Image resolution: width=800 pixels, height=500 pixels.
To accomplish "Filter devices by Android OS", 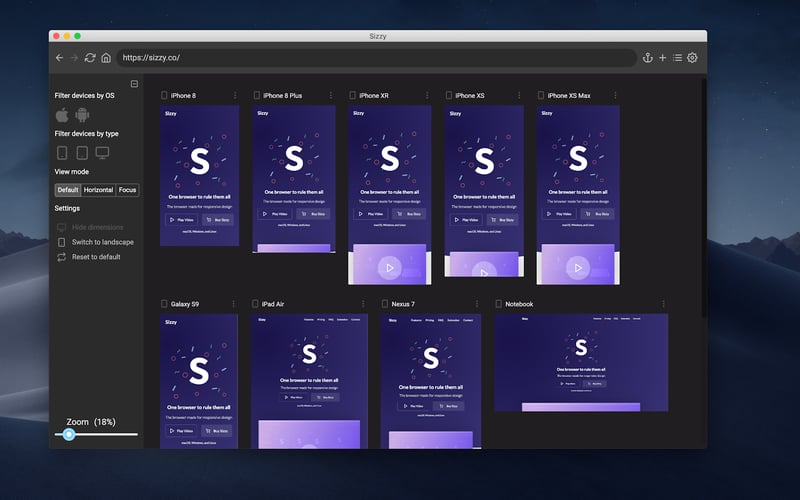I will (x=82, y=115).
